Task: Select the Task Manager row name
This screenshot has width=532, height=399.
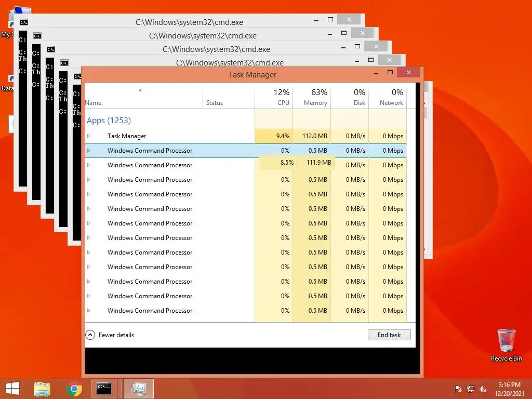Action: click(127, 136)
